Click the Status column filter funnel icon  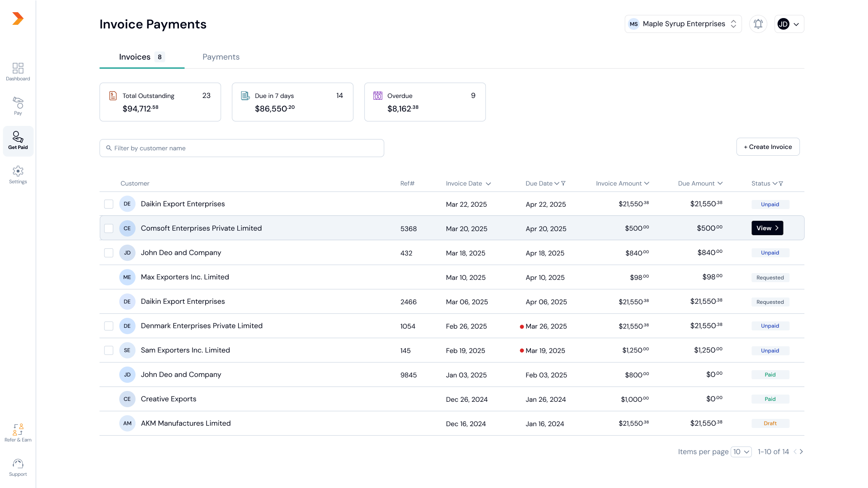coord(781,183)
